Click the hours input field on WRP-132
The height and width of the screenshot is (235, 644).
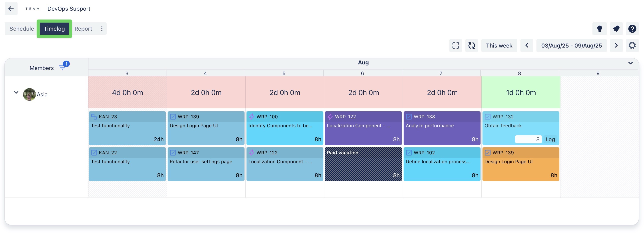[x=528, y=139]
